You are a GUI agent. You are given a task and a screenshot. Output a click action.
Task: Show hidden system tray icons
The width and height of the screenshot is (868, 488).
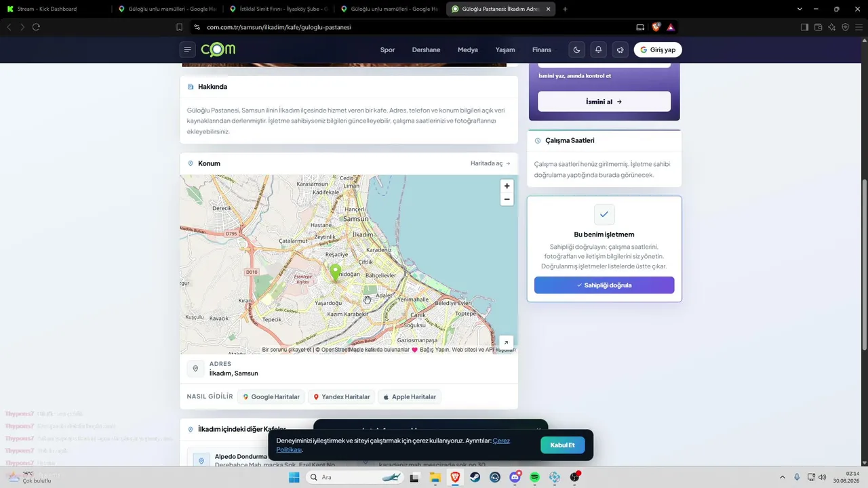pos(782,477)
